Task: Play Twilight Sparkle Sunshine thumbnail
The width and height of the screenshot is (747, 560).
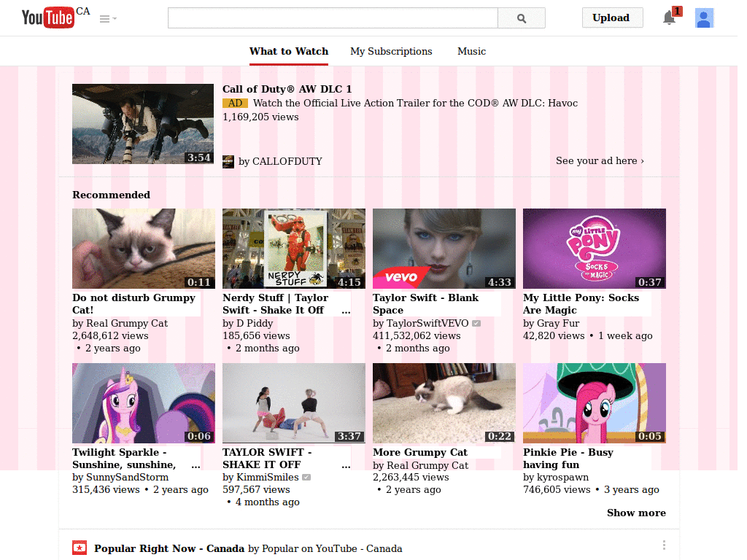Action: pyautogui.click(x=144, y=403)
